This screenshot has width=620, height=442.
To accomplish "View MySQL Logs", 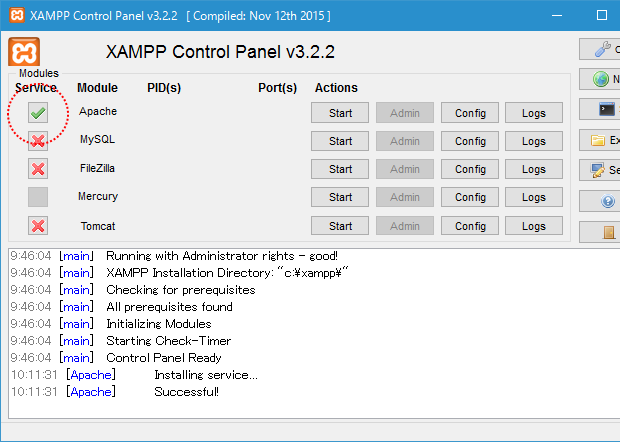I will [x=534, y=141].
